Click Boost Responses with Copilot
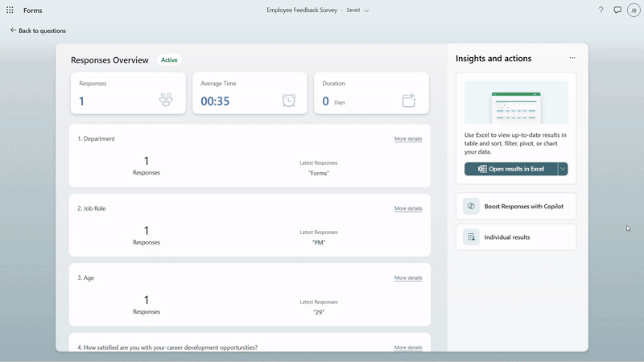644x362 pixels. point(516,206)
